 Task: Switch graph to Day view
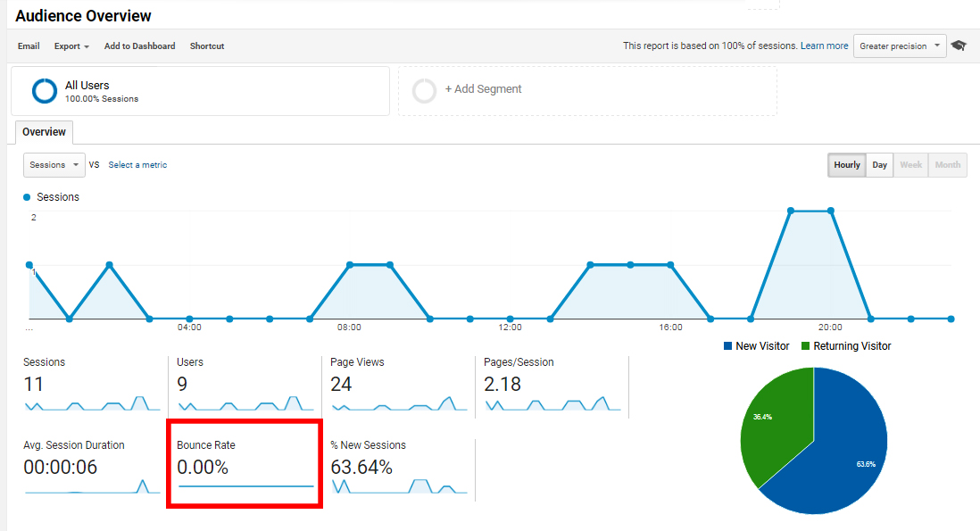[879, 165]
